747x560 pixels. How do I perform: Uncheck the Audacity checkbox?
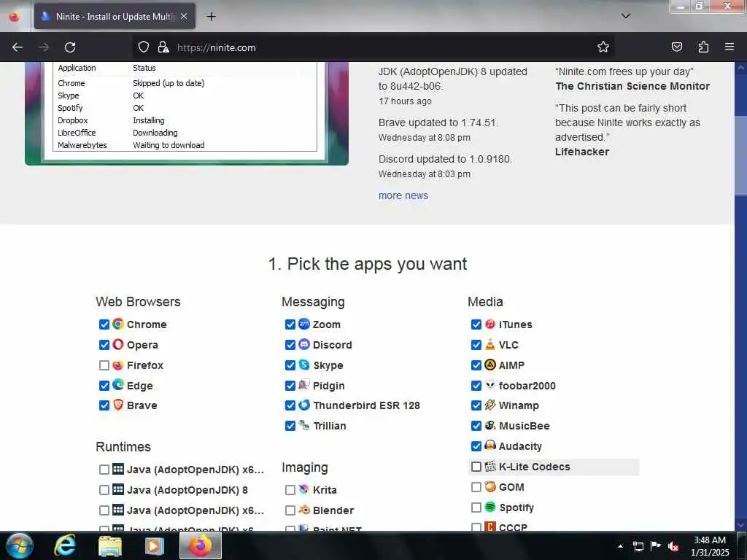tap(476, 446)
